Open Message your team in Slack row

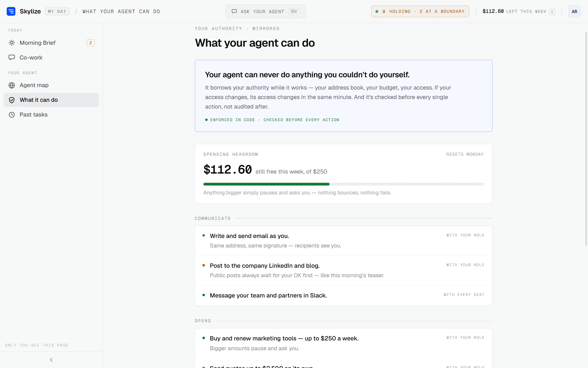click(x=343, y=296)
